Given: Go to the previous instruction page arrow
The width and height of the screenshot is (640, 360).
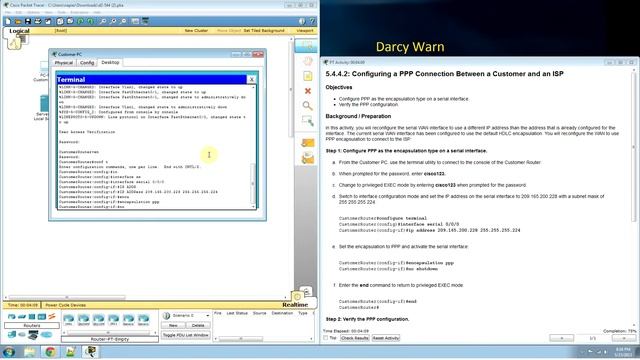Looking at the screenshot, I should tap(561, 338).
